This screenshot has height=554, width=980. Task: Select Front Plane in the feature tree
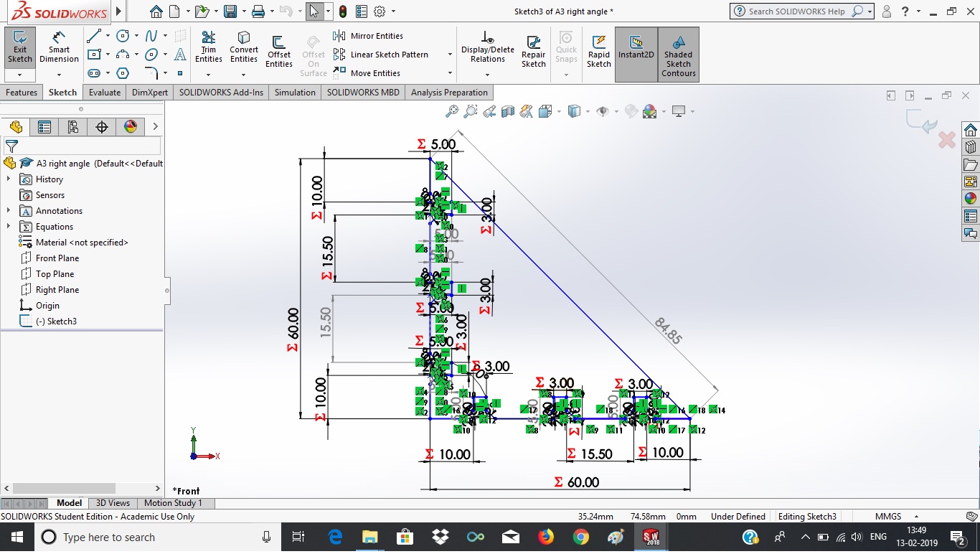coord(57,258)
